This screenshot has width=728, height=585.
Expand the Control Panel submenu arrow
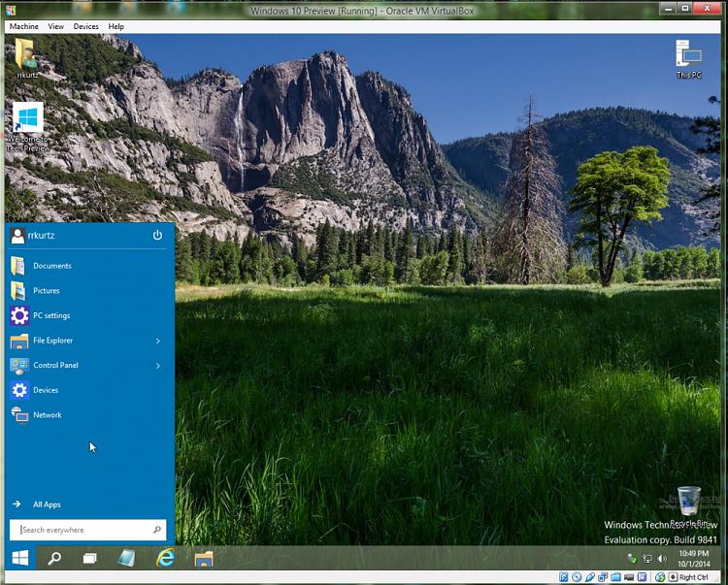(x=158, y=366)
